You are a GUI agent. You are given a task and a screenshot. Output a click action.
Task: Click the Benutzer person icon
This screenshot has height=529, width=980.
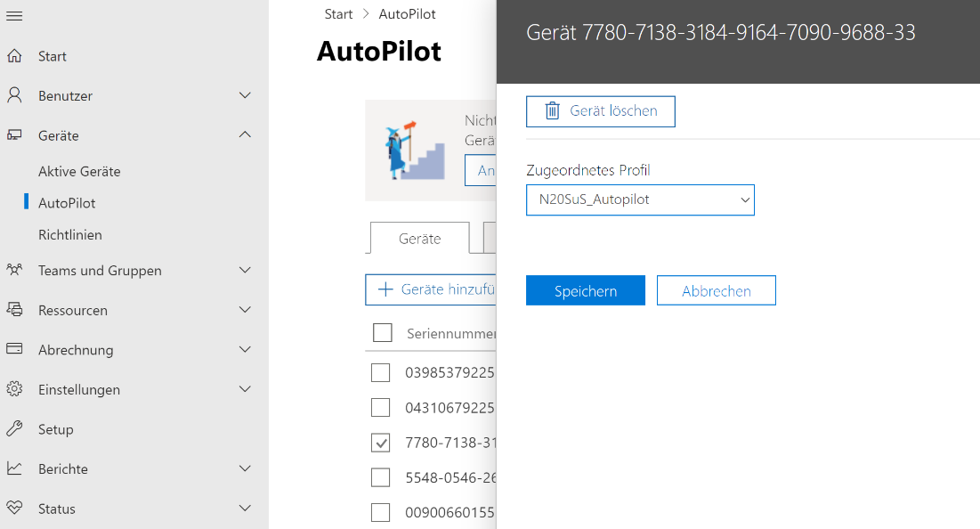click(14, 95)
